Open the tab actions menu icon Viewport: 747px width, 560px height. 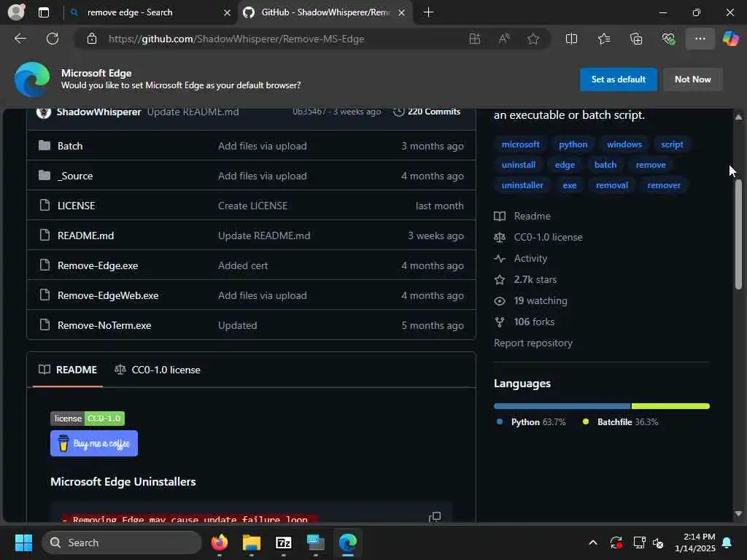43,12
